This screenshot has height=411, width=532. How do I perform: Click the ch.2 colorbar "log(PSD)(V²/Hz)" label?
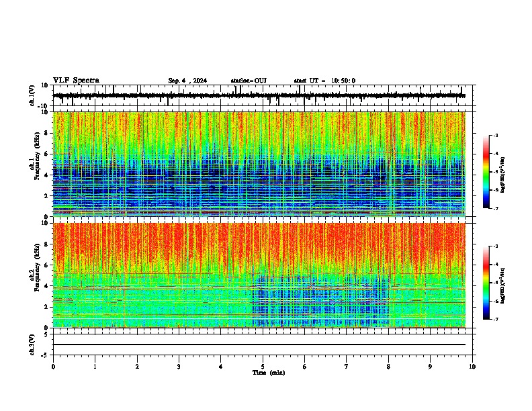[x=503, y=285]
